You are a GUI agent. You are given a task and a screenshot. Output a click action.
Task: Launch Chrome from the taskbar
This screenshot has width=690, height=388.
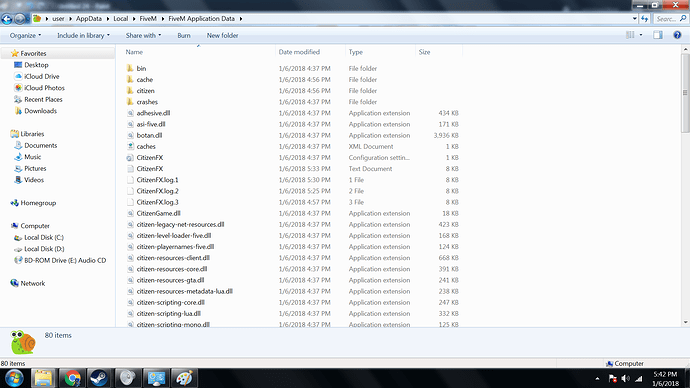tap(72, 378)
